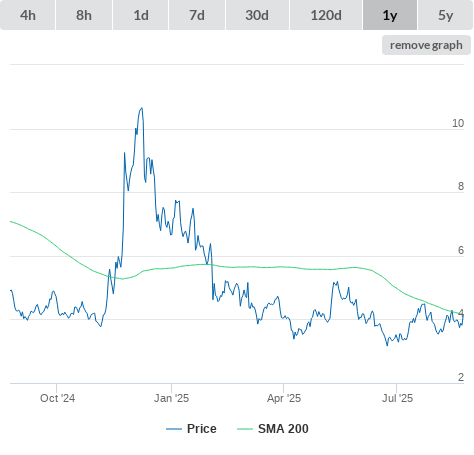474x455 pixels.
Task: Click the price peak above 10
Action: tap(142, 108)
